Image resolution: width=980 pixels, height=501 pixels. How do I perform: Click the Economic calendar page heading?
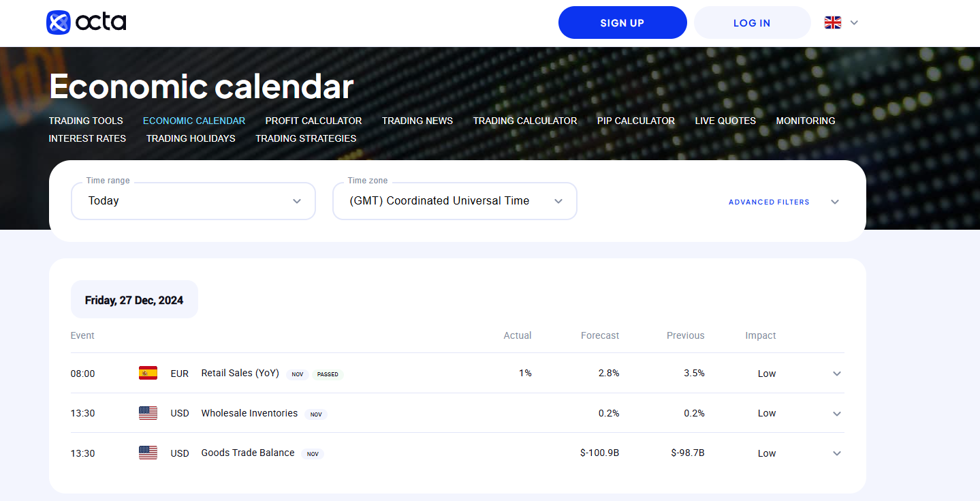click(x=202, y=87)
